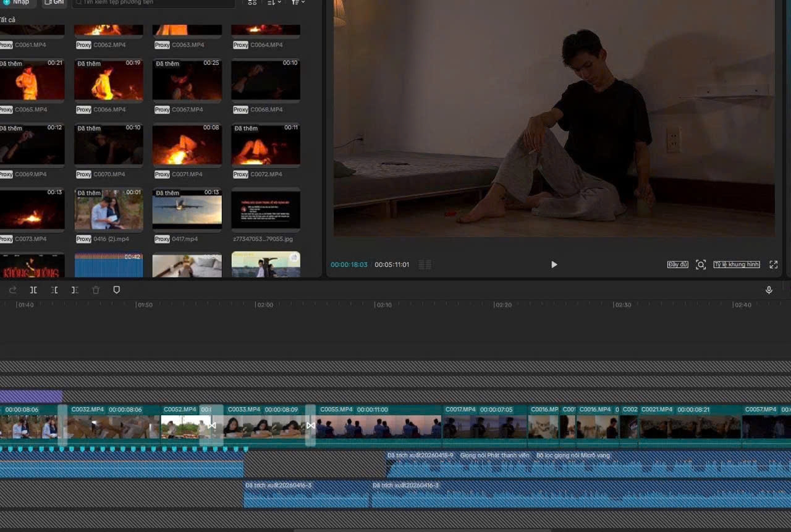Screen dimensions: 791x532
Task: Open the media filter dropdown
Action: click(298, 2)
